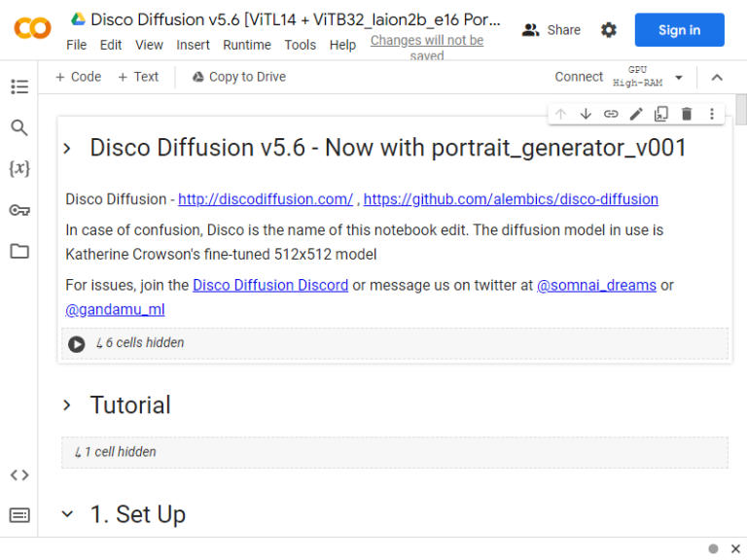The height and width of the screenshot is (560, 747).
Task: Click the vertical scrollbar thumb
Action: pos(741,110)
